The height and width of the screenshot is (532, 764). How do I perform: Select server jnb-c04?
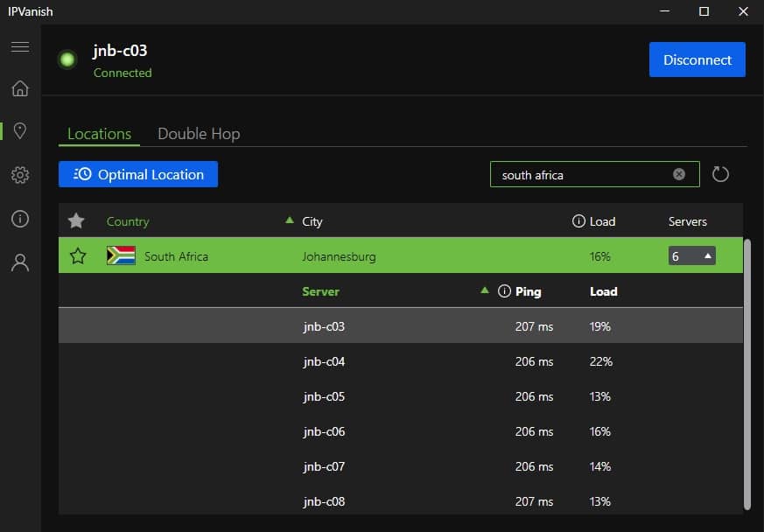tap(401, 361)
